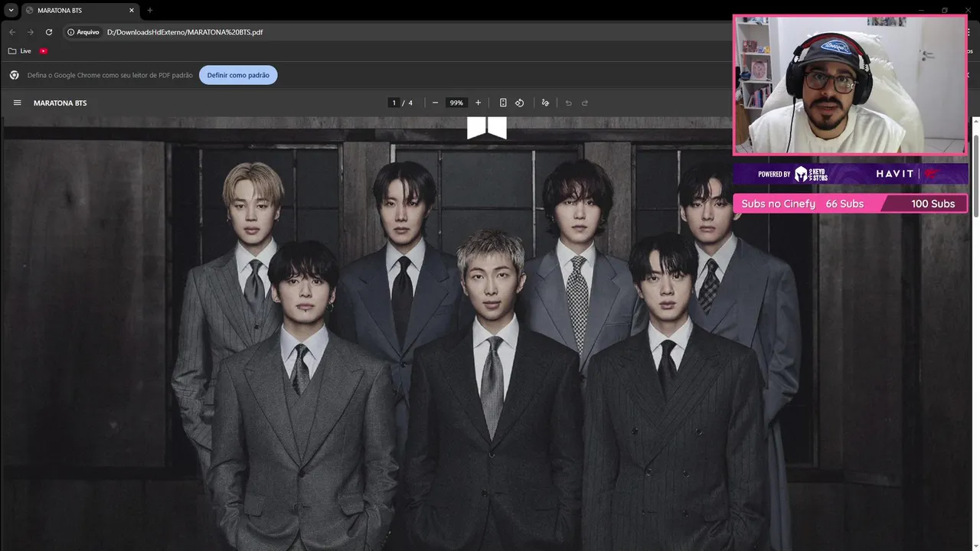Open Chrome tab search dropdown arrow
The width and height of the screenshot is (980, 551).
pyautogui.click(x=11, y=10)
